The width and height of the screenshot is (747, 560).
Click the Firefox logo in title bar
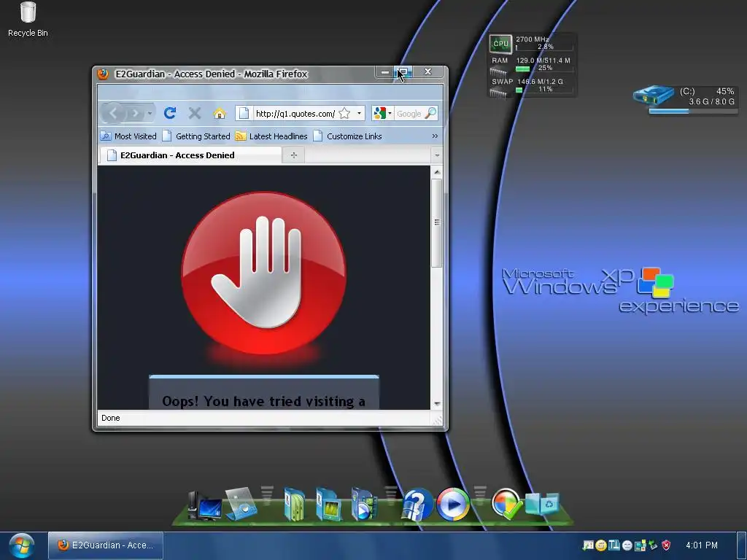pyautogui.click(x=103, y=74)
